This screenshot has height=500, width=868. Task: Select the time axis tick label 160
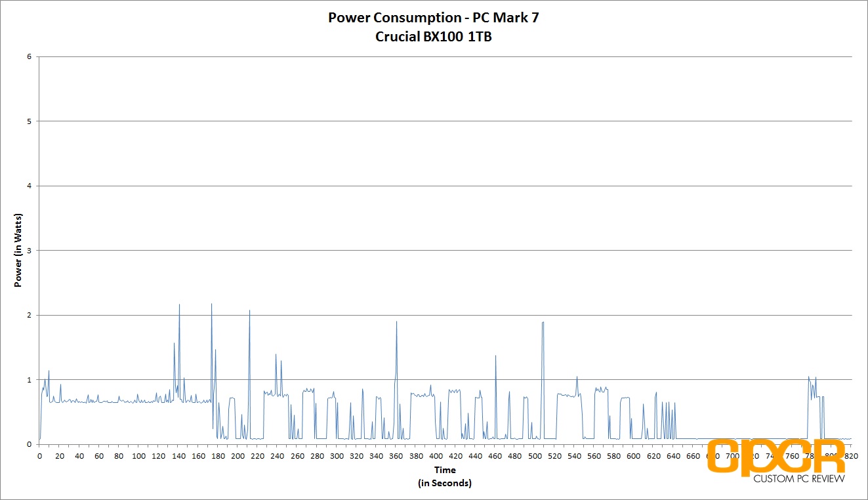point(197,455)
